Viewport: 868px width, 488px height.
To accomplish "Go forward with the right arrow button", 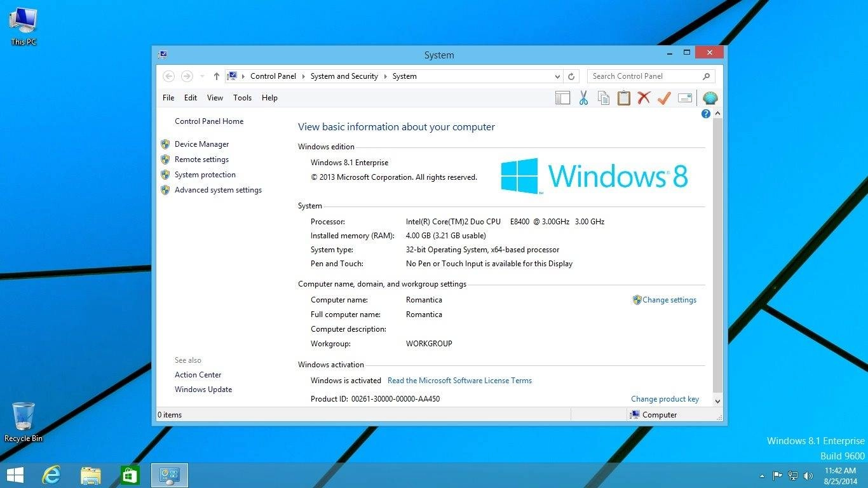I will 187,76.
